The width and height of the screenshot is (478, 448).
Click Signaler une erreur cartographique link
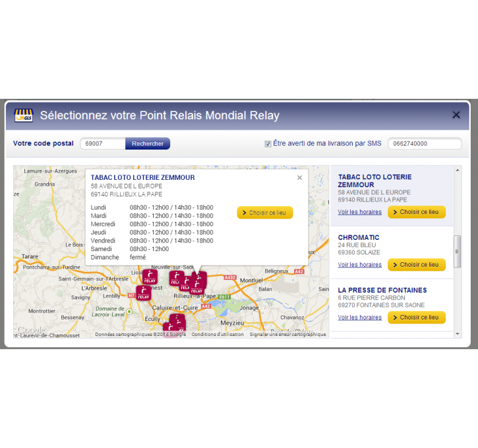[x=287, y=335]
